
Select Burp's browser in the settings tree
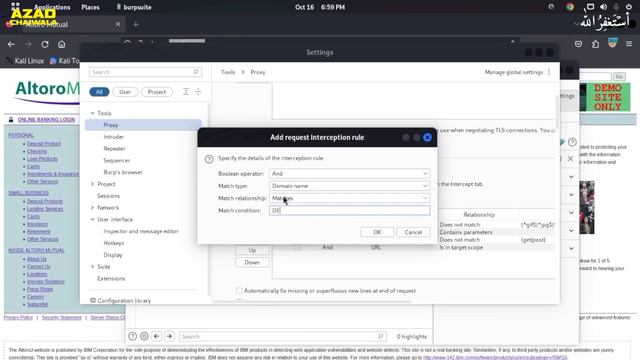123,172
